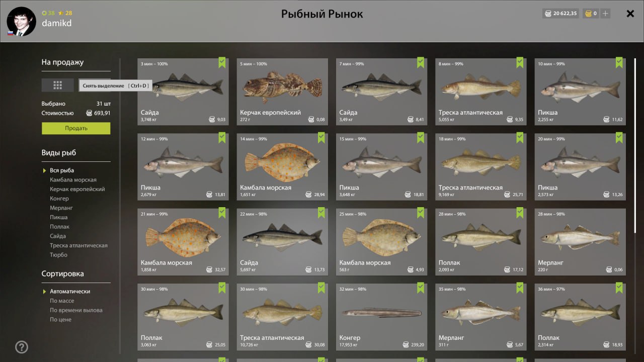
Task: Open the damikd player avatar
Action: pyautogui.click(x=22, y=21)
